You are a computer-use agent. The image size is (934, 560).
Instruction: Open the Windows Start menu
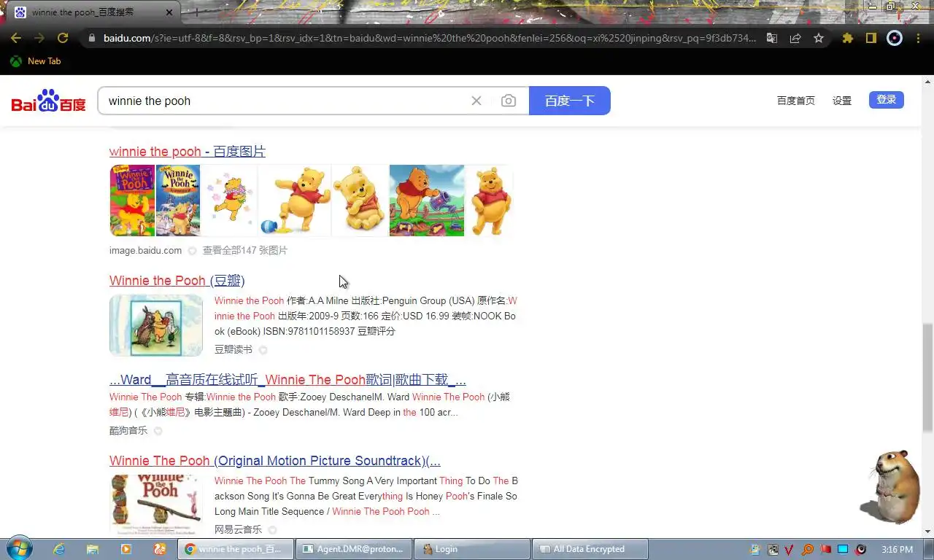click(18, 549)
